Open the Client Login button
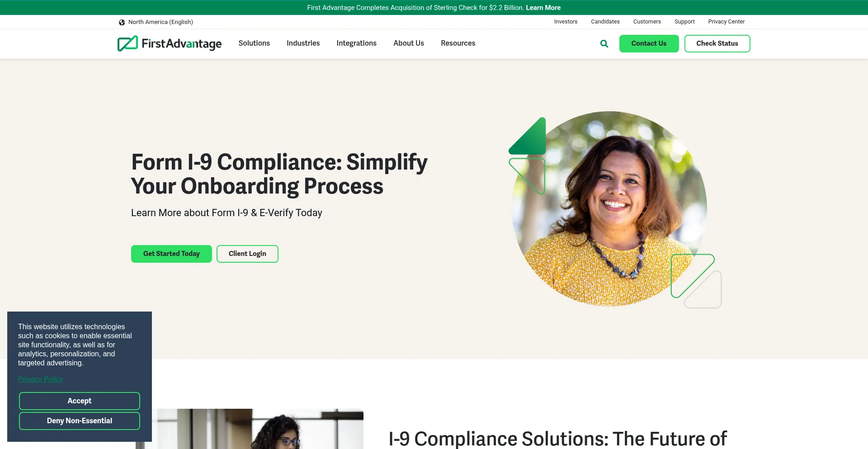This screenshot has height=449, width=868. coord(247,254)
